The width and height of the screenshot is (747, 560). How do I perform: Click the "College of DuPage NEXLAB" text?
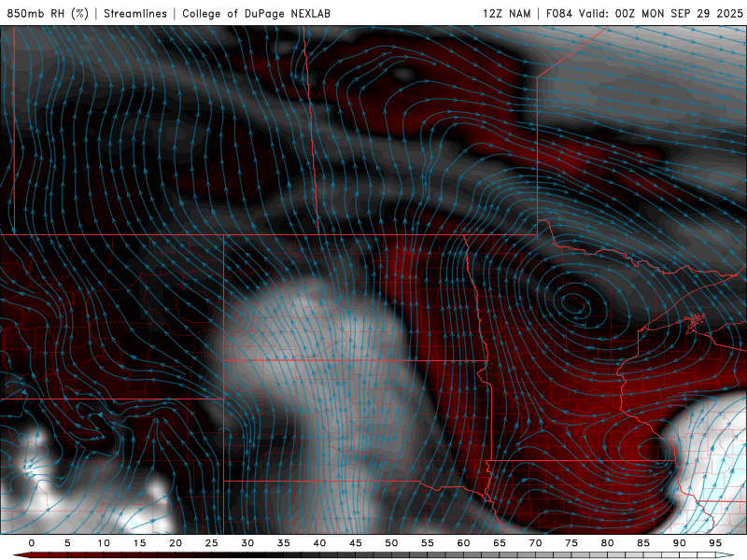point(256,13)
